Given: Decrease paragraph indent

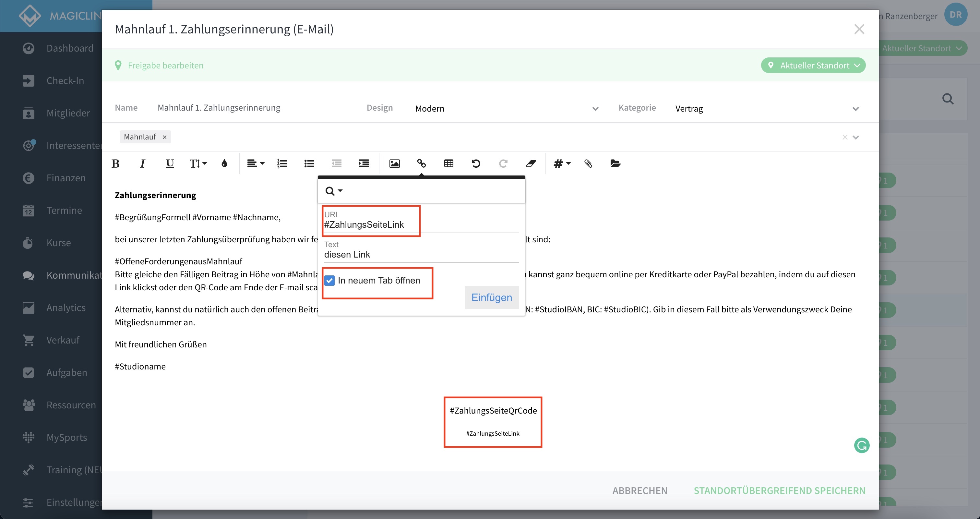Looking at the screenshot, I should [x=336, y=163].
